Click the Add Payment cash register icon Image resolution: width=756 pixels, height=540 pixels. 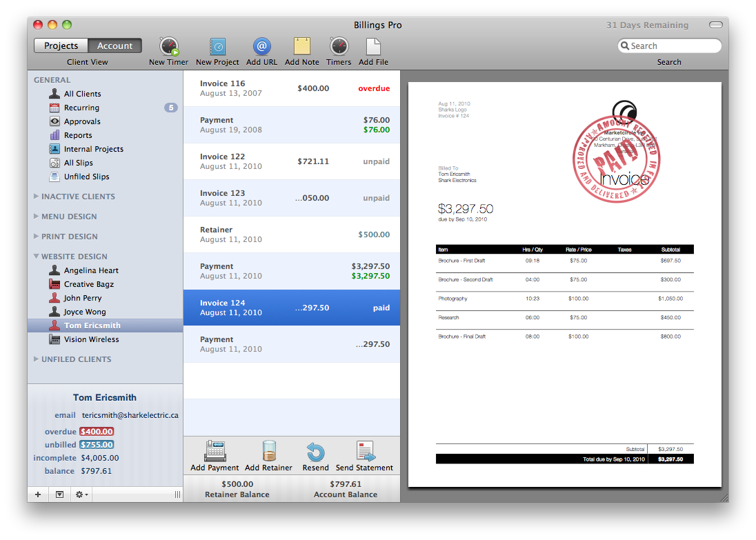click(215, 451)
